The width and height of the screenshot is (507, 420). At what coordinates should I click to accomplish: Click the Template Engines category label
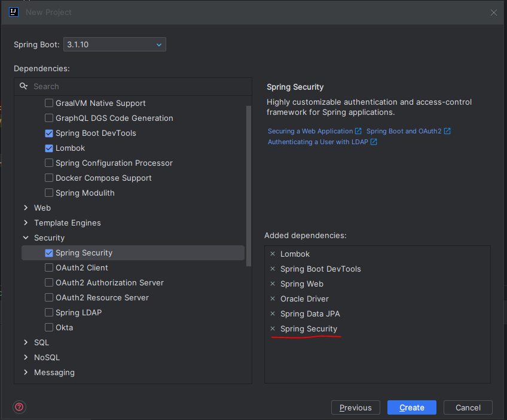[68, 223]
